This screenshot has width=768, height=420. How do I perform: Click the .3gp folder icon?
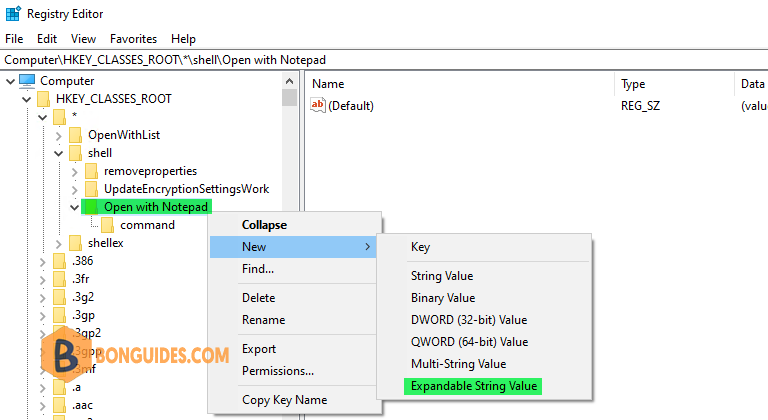click(x=59, y=315)
